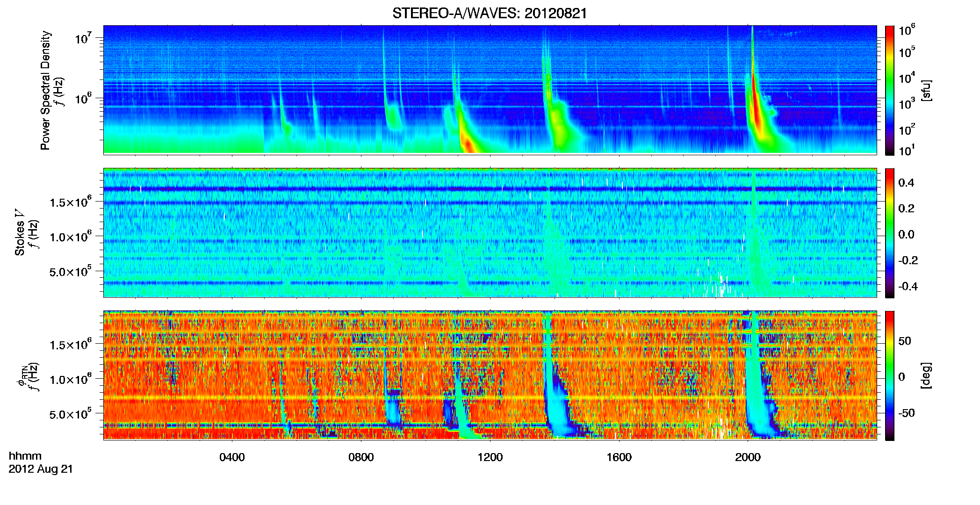Image resolution: width=980 pixels, height=505 pixels.
Task: Select the 0 value on deg colorbar
Action: pos(901,377)
